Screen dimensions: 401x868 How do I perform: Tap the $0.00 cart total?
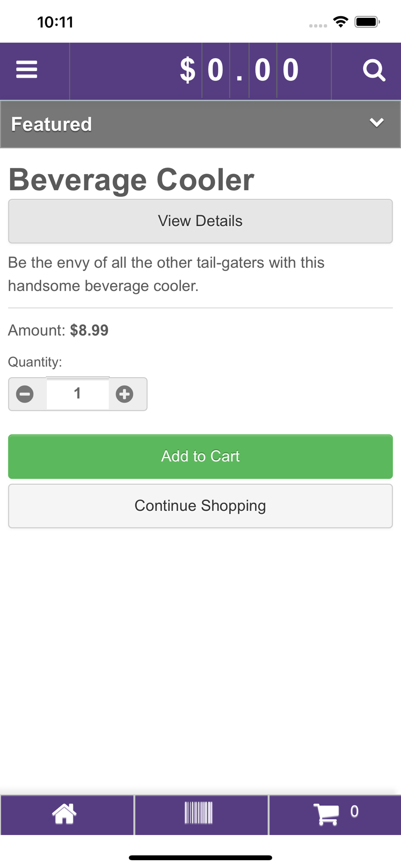pyautogui.click(x=240, y=70)
